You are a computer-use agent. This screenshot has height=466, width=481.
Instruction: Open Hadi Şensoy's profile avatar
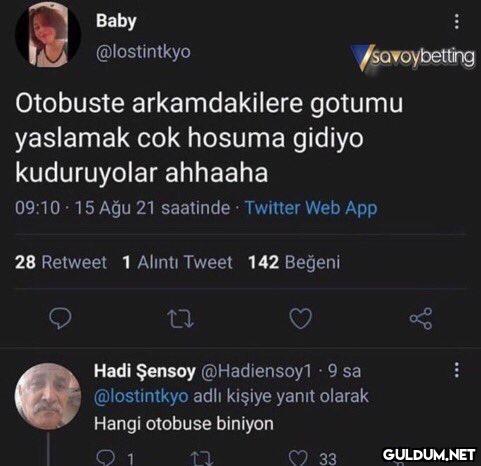pos(48,397)
